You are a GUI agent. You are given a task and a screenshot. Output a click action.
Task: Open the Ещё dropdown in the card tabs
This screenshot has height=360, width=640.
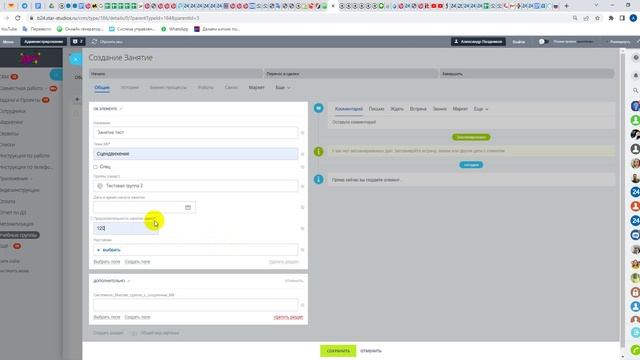coord(283,87)
